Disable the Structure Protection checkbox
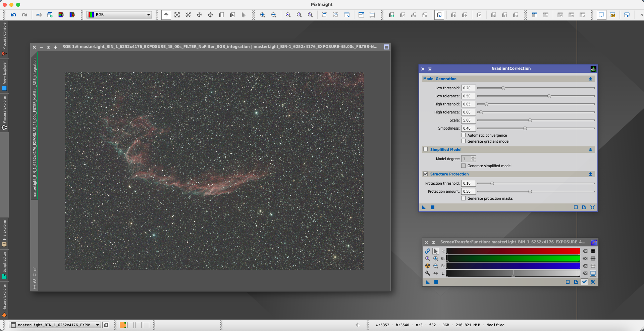Viewport: 644px width, 331px height. pyautogui.click(x=426, y=174)
